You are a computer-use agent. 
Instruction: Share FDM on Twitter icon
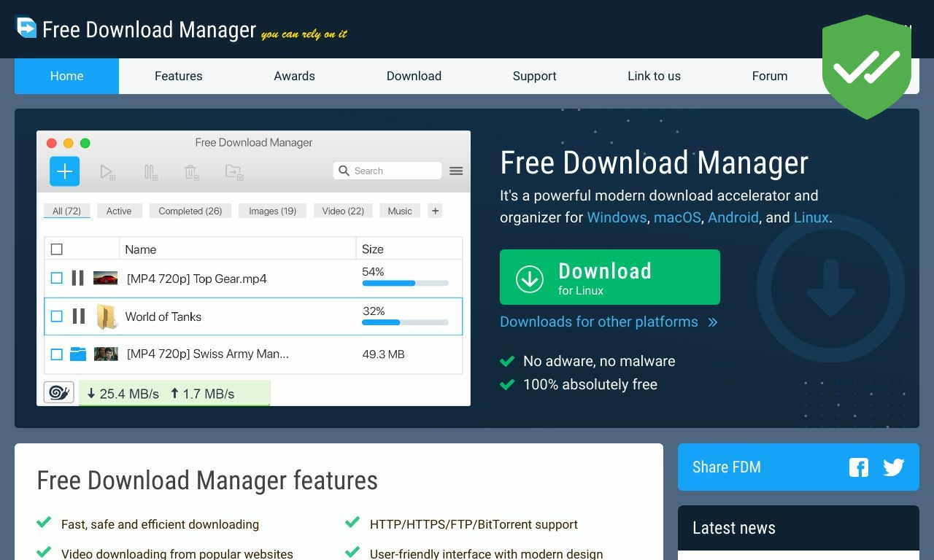(894, 467)
